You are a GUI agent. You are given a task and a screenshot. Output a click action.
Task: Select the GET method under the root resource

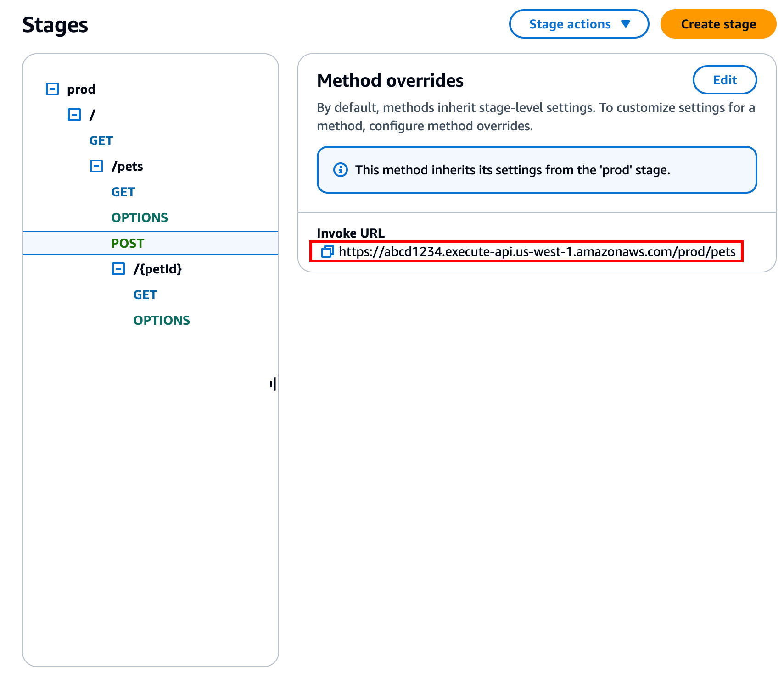point(101,140)
